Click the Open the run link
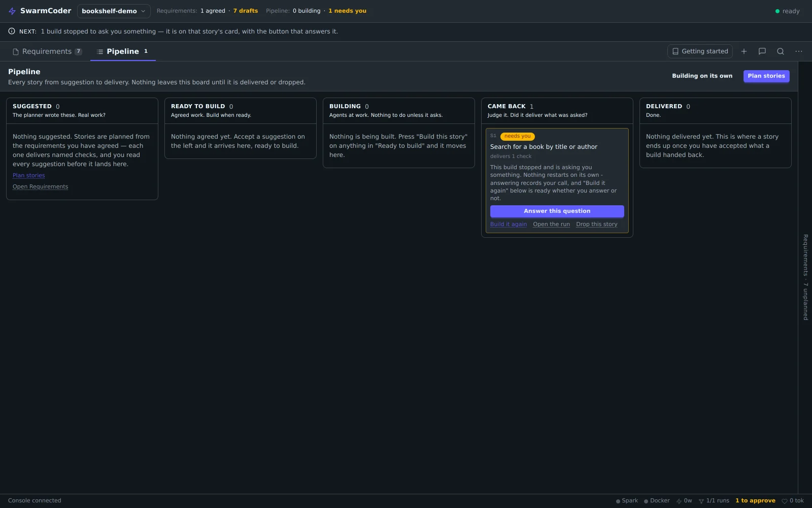Image resolution: width=812 pixels, height=508 pixels. click(x=552, y=224)
